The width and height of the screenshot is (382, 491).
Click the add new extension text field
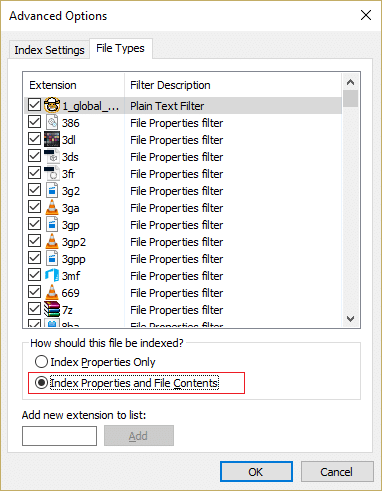[59, 436]
